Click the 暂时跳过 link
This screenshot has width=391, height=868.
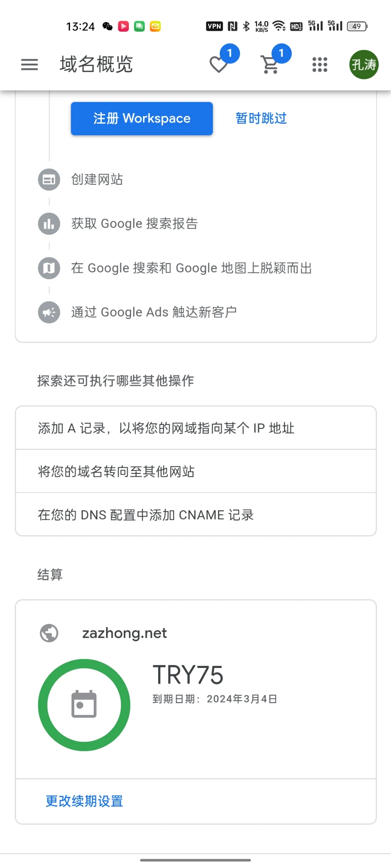tap(261, 118)
